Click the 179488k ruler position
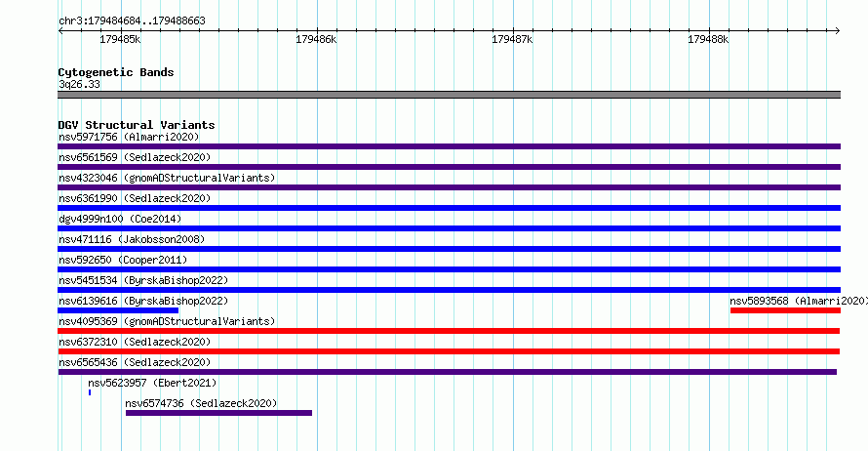This screenshot has width=868, height=451. pyautogui.click(x=708, y=39)
